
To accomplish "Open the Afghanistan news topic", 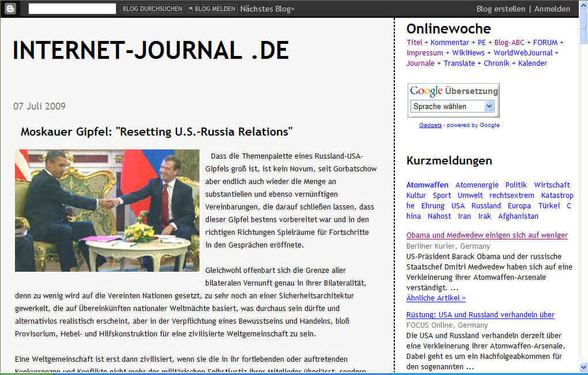I will click(518, 216).
